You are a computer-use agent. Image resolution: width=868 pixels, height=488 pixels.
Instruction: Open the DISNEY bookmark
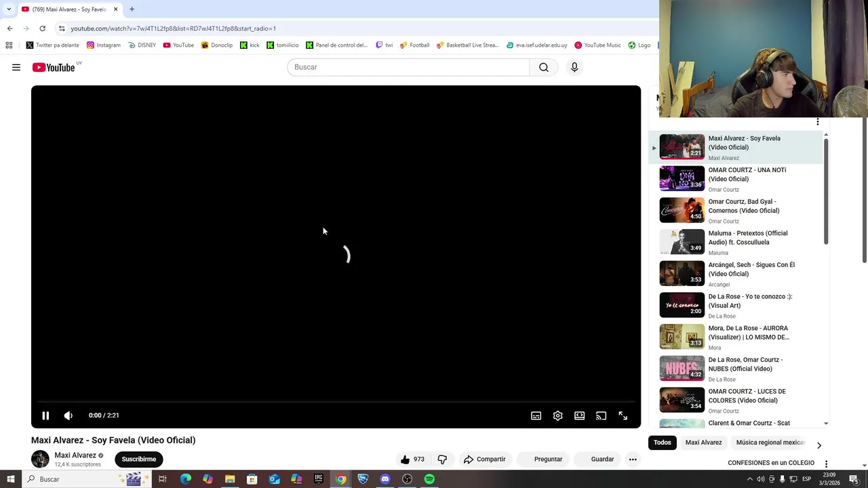pos(142,45)
